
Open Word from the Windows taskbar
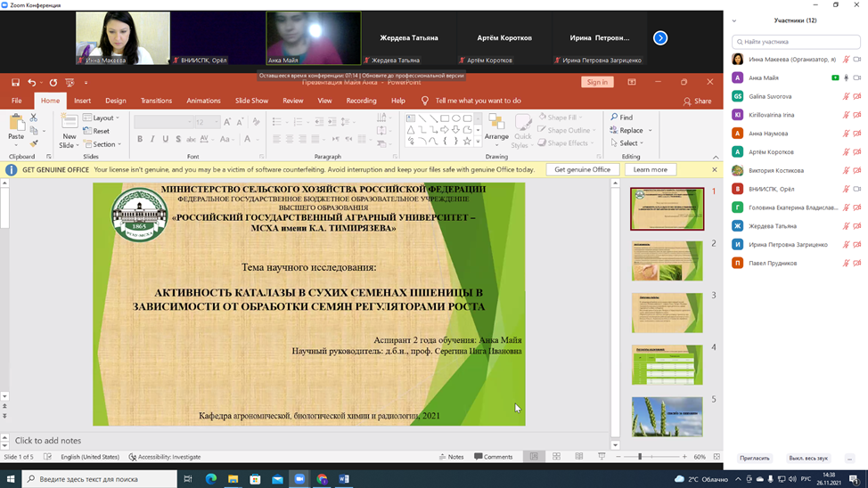pos(344,479)
